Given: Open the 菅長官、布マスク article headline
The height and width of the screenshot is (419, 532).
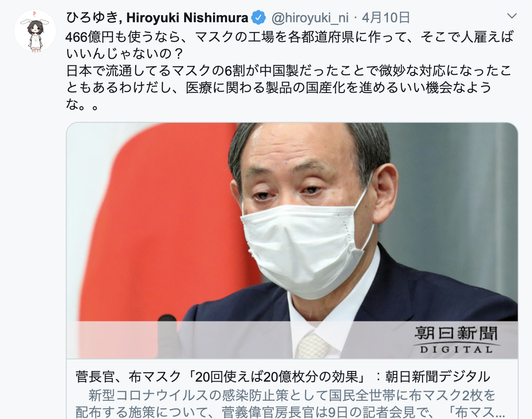Looking at the screenshot, I should [282, 377].
